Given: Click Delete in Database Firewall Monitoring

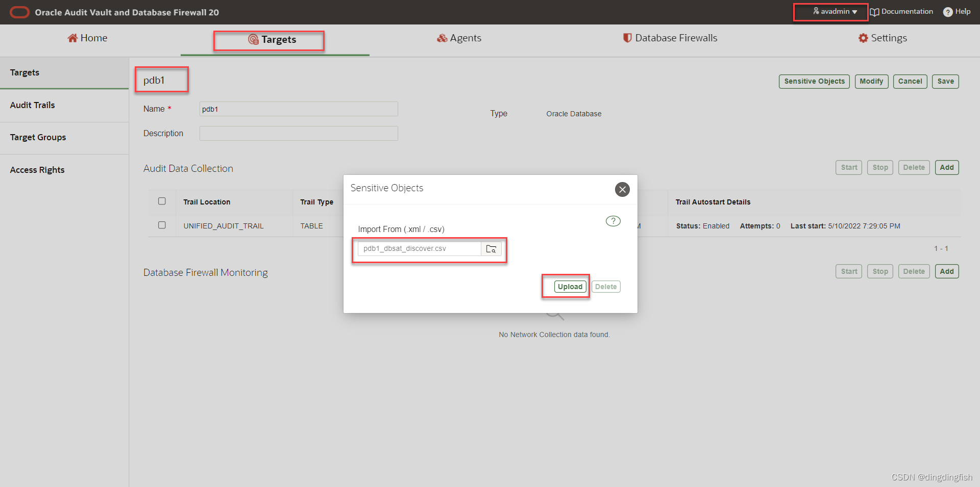Looking at the screenshot, I should click(914, 272).
